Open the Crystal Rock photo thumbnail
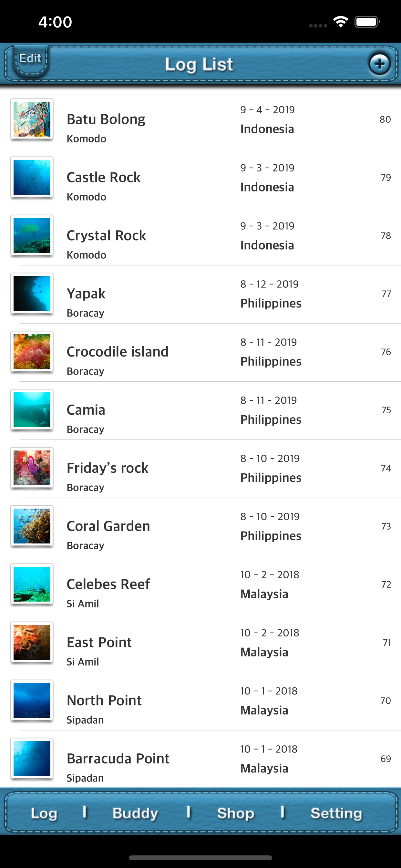Screen dimensions: 401x868 [x=32, y=235]
